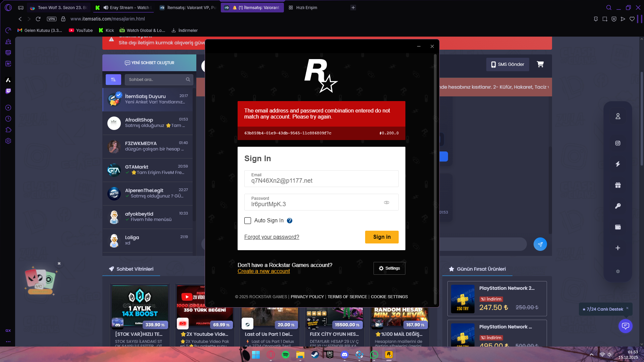
Task: Open Discord from the taskbar
Action: [345, 355]
